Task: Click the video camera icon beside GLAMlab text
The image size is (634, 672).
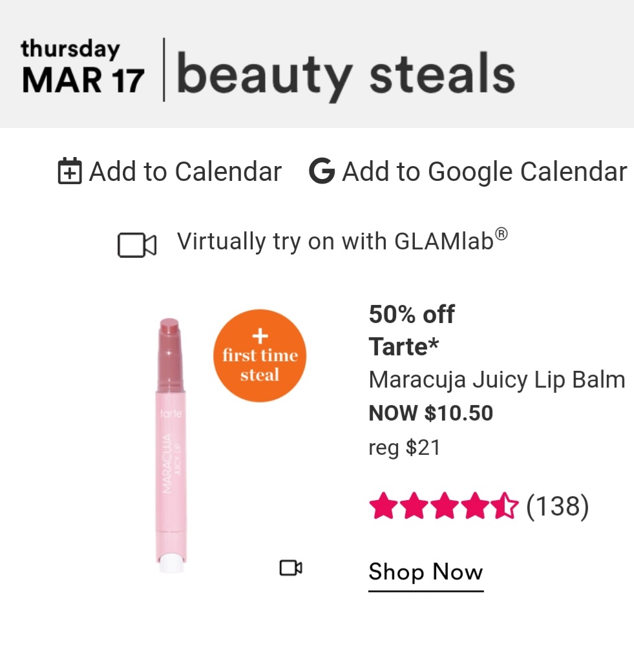Action: (x=137, y=245)
